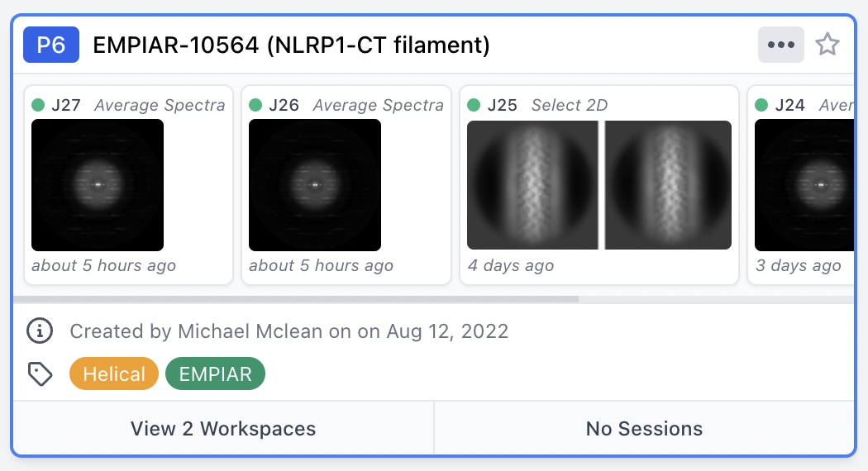This screenshot has height=471, width=868.
Task: Open the J27 Average Spectra thumbnail
Action: (x=98, y=185)
